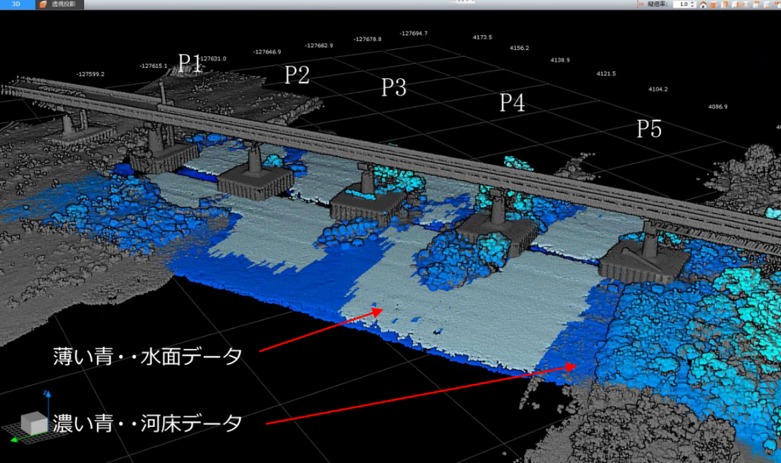Click the -127599.2 grid coordinate label
This screenshot has height=463, width=781.
click(90, 74)
